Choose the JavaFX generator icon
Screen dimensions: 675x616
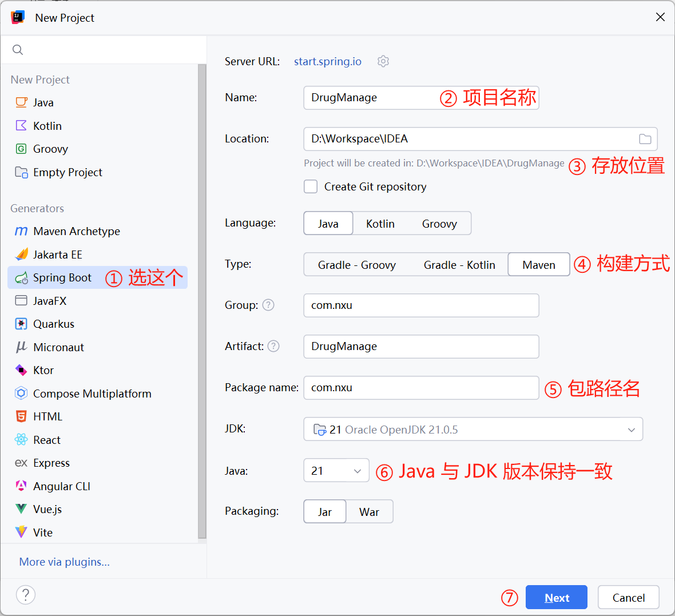coord(21,300)
